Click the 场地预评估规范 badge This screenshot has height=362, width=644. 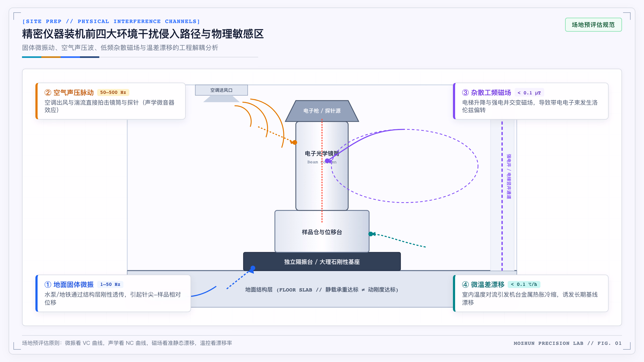[x=593, y=25]
